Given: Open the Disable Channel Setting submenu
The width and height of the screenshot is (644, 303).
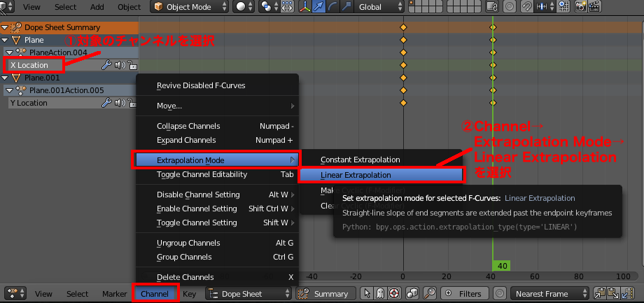Looking at the screenshot, I should (217, 195).
